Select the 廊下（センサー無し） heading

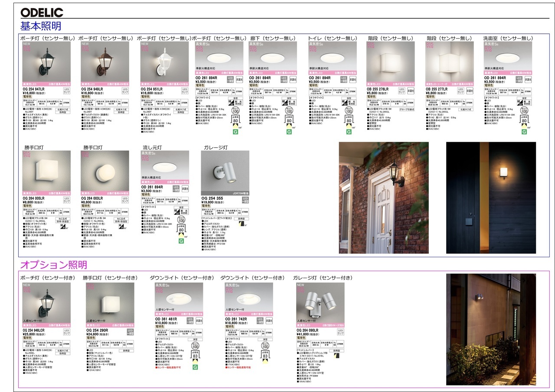click(x=274, y=38)
